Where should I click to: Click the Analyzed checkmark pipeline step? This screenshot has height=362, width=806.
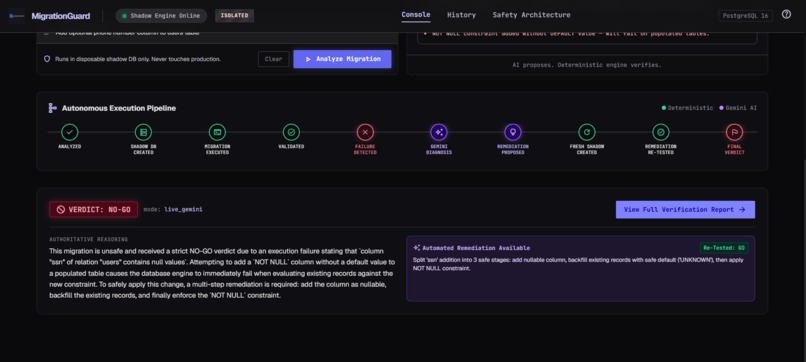point(69,132)
